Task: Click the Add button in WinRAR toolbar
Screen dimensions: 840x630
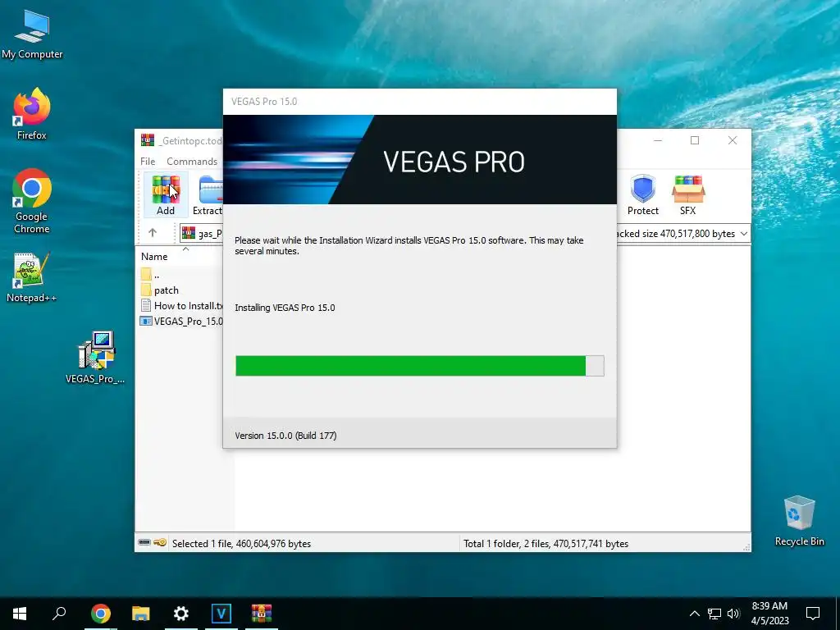Action: (x=166, y=195)
